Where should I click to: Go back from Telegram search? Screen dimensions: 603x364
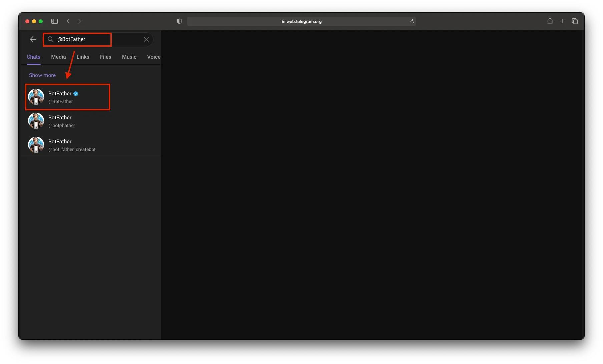tap(33, 39)
